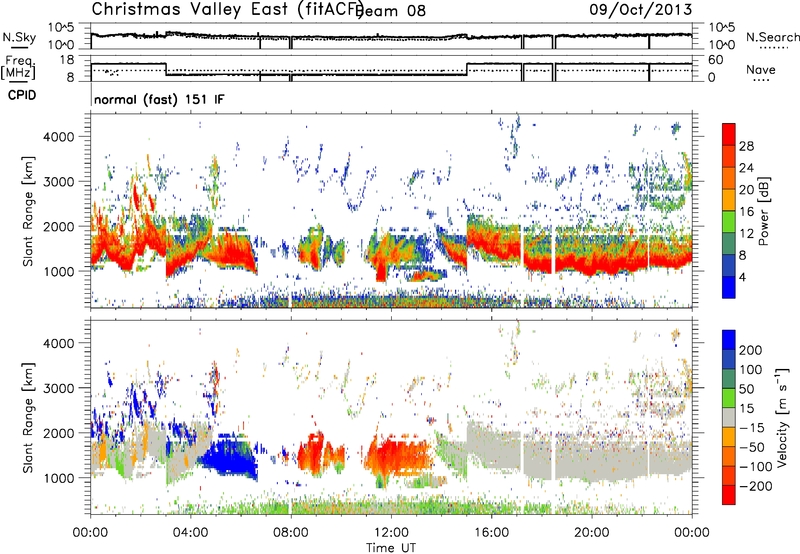Click the 'Nave' legend label
Screen dimensions: 800x554
coord(760,69)
